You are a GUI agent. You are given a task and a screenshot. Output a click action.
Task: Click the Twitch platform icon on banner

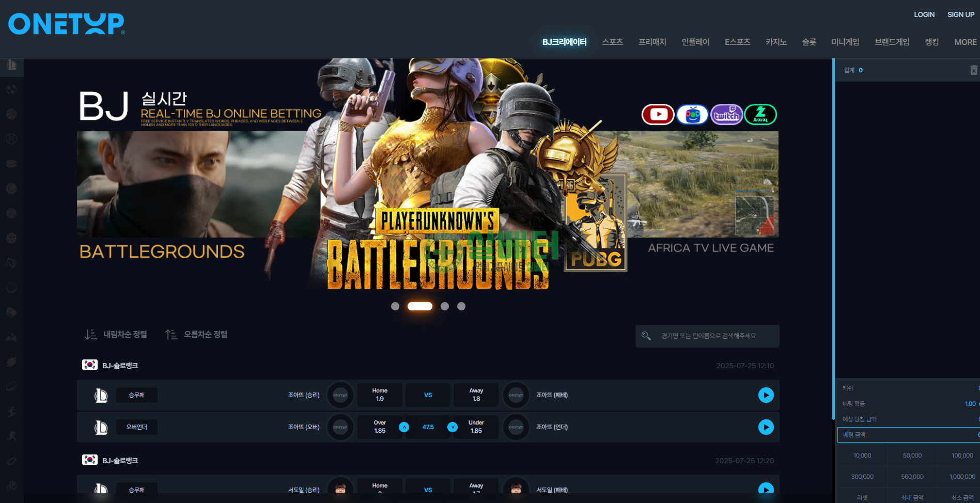coord(726,114)
